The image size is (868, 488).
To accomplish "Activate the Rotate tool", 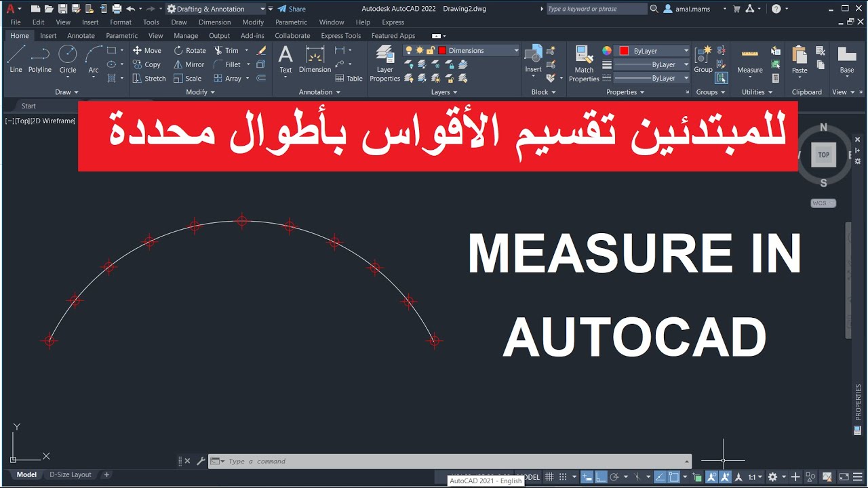I will 189,50.
